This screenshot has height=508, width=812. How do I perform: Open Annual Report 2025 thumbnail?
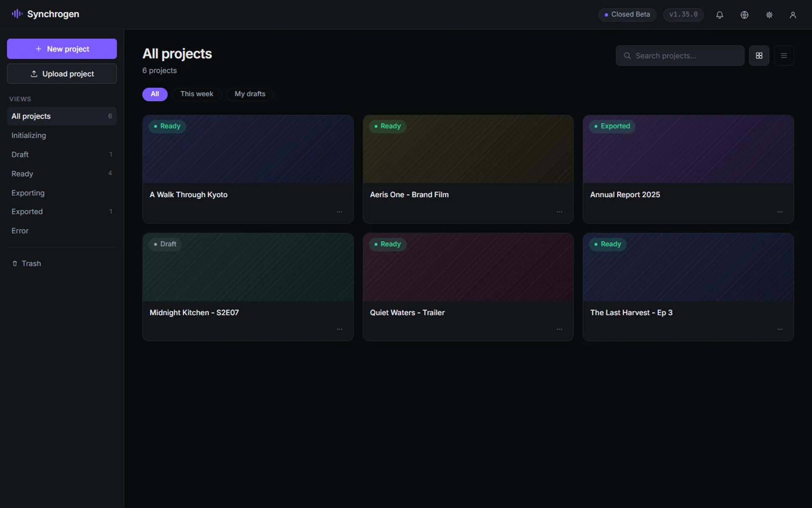click(689, 149)
